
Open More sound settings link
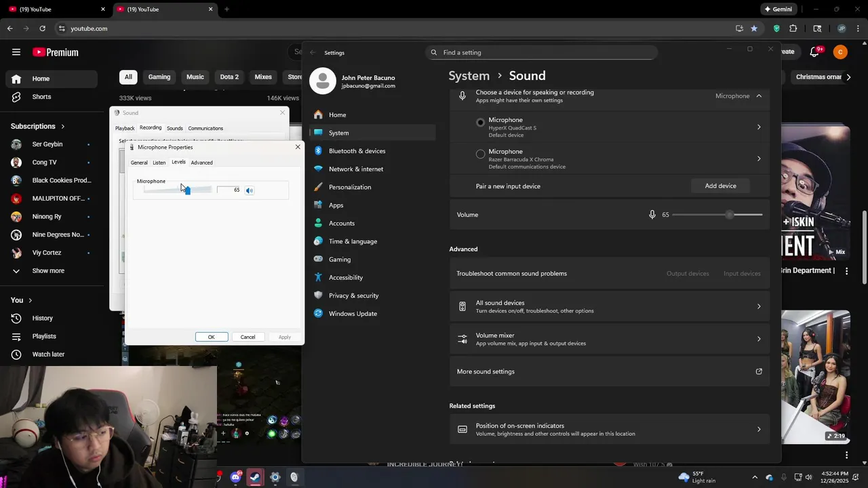[x=609, y=371]
